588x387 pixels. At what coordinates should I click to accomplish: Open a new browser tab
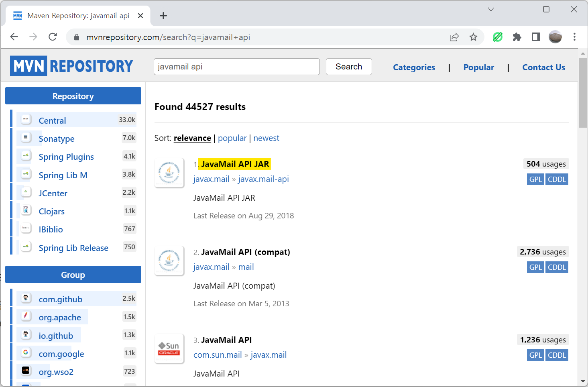(x=163, y=16)
